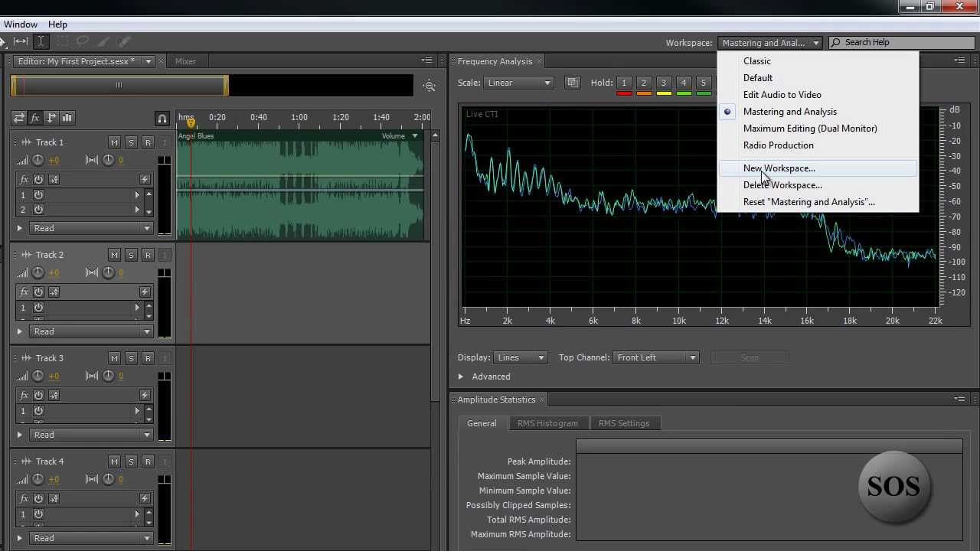Open the Display Lines dropdown
Screen dimensions: 980x551
pos(520,357)
